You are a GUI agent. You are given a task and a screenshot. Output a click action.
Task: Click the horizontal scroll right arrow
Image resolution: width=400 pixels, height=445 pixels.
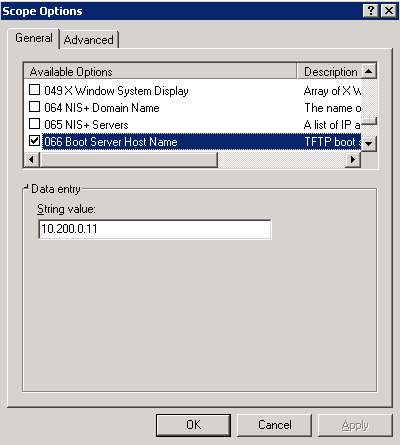[353, 160]
